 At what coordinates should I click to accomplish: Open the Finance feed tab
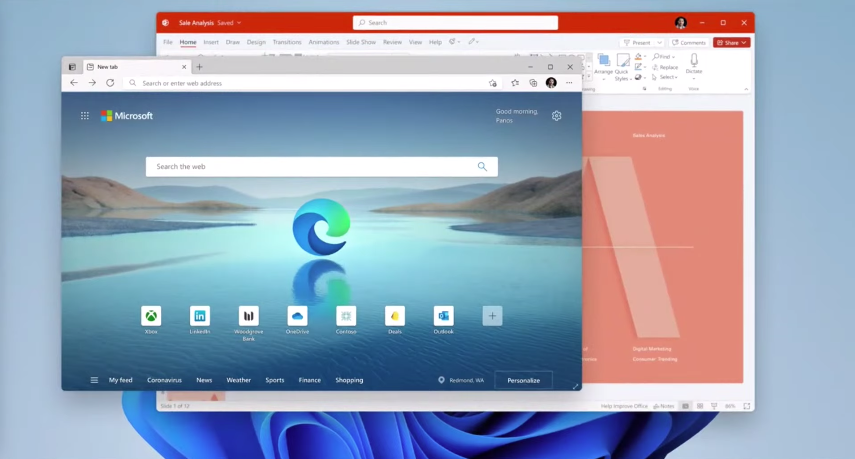point(310,380)
